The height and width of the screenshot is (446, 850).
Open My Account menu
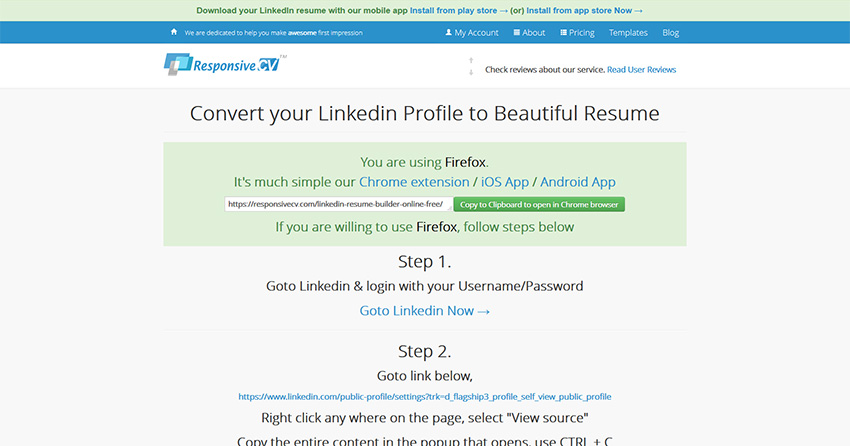(472, 32)
